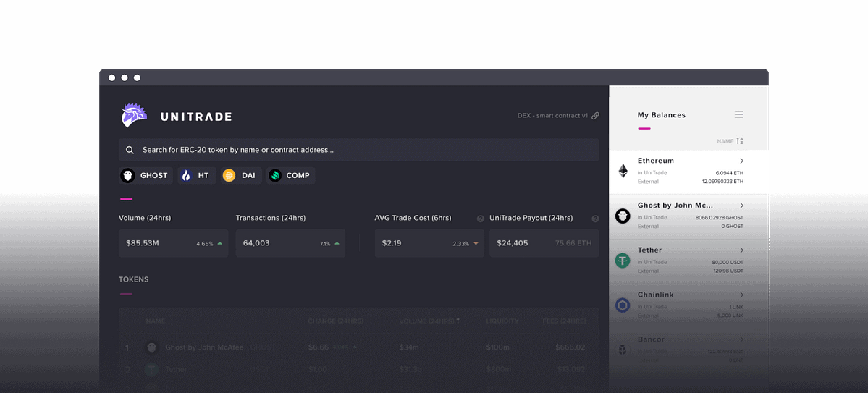Click the DAI token icon
Image resolution: width=868 pixels, height=393 pixels.
229,175
